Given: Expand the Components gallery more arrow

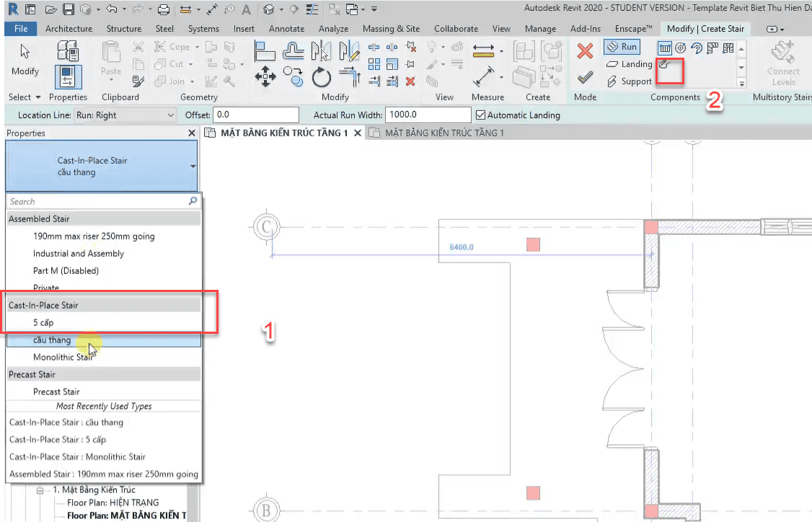Looking at the screenshot, I should [741, 83].
